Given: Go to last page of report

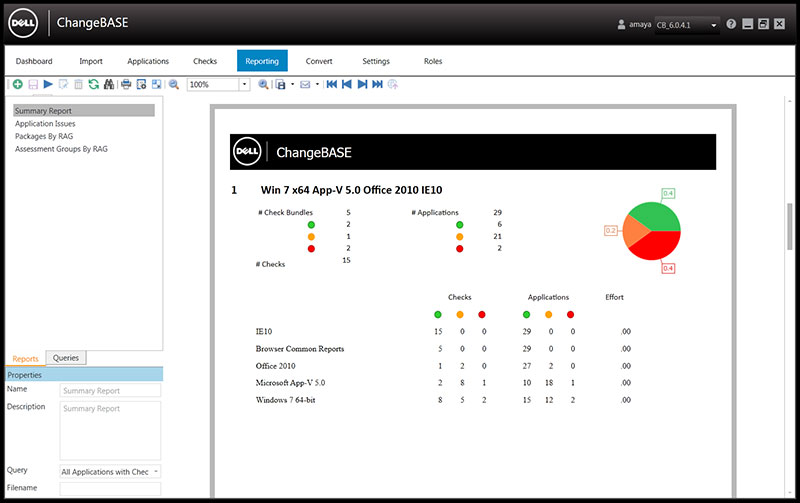Looking at the screenshot, I should click(378, 84).
